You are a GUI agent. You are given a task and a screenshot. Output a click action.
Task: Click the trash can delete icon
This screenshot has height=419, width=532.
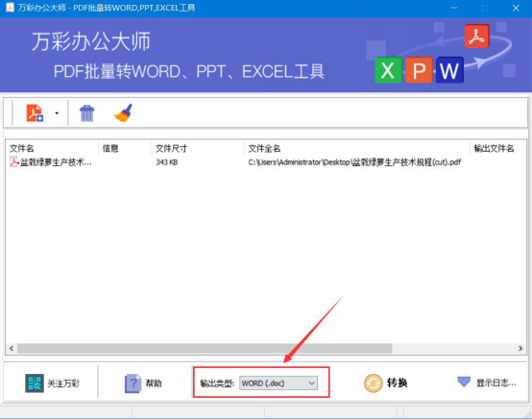tap(86, 113)
